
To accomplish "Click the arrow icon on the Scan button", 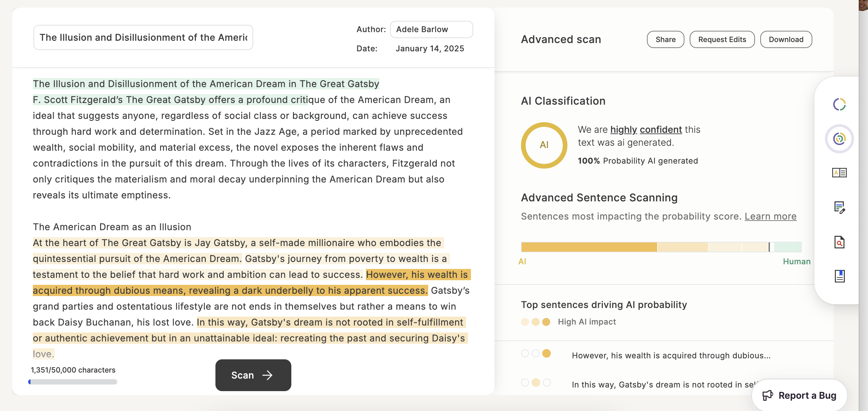I will coord(267,375).
